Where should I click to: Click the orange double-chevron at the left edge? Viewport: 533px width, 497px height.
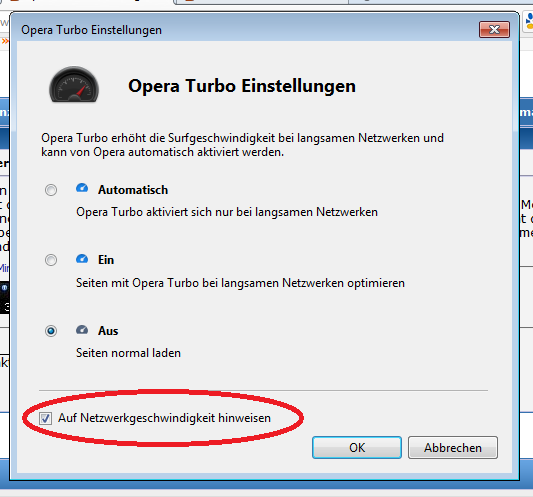5,41
